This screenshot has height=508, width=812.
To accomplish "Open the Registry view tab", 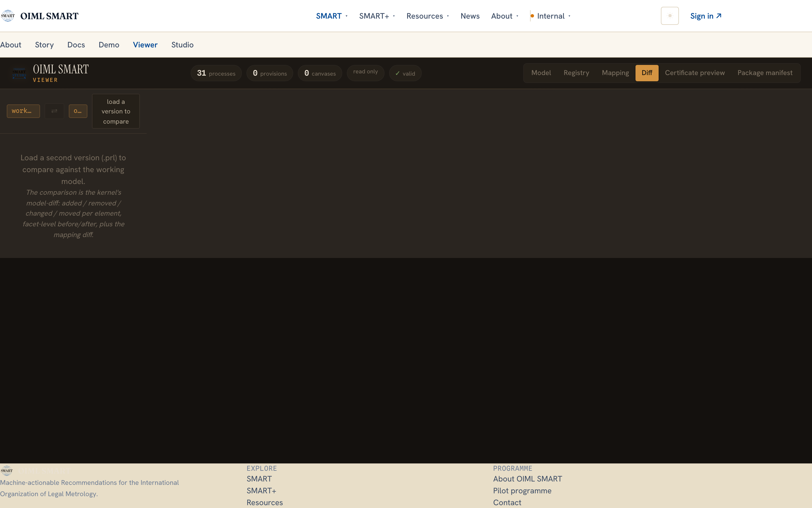I will point(576,73).
